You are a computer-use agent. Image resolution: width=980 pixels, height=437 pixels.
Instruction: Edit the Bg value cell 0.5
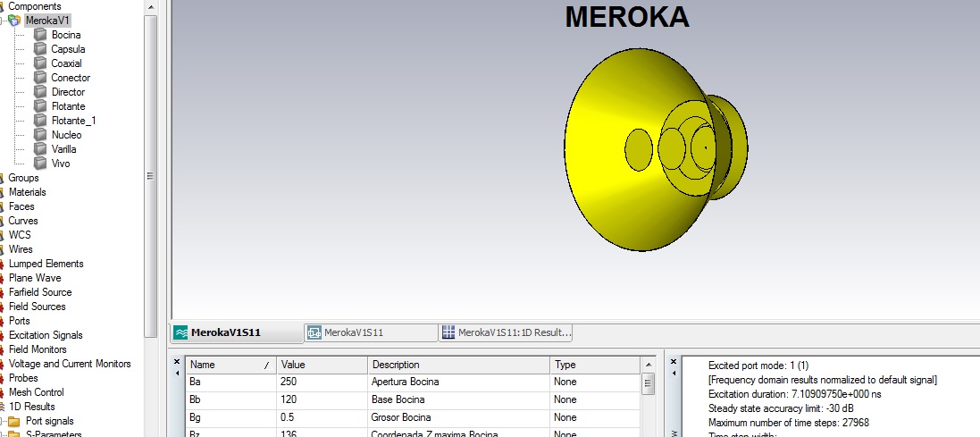coord(322,417)
